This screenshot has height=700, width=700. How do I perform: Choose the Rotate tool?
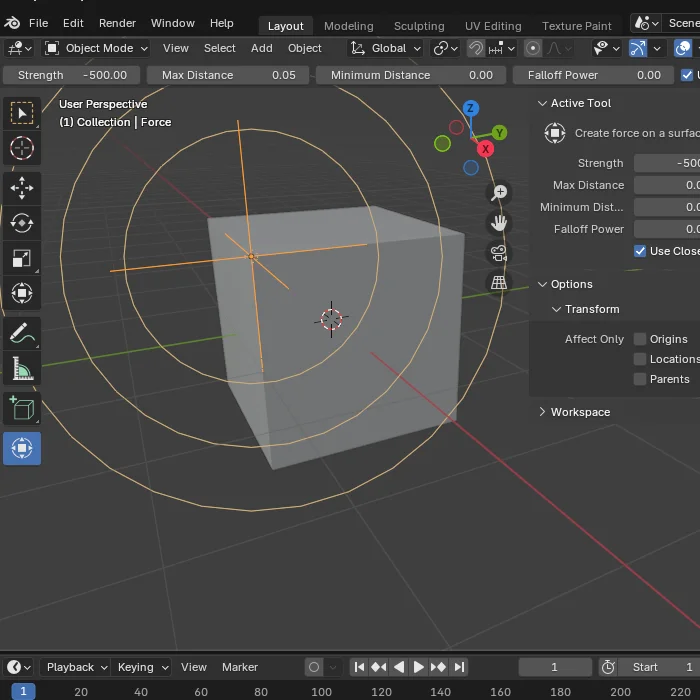point(21,223)
